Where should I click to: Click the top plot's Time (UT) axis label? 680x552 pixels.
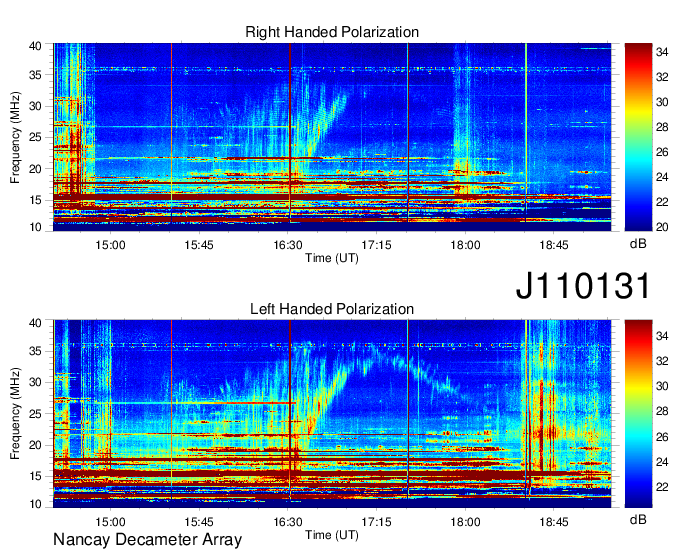point(332,258)
